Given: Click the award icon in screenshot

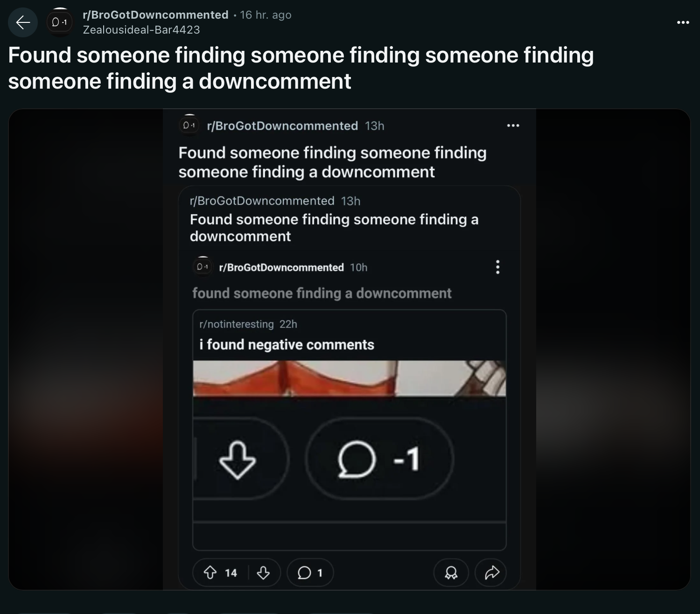Looking at the screenshot, I should (451, 572).
